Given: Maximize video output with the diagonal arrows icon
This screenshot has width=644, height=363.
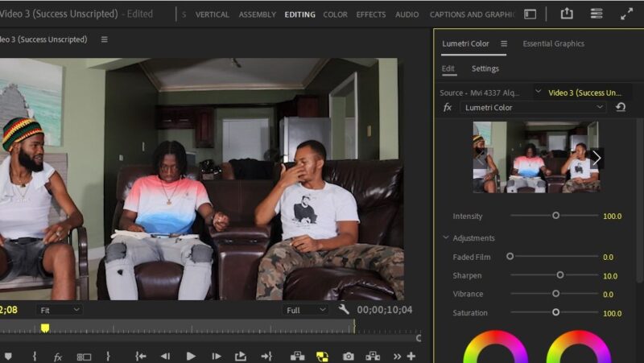Looking at the screenshot, I should (x=627, y=14).
